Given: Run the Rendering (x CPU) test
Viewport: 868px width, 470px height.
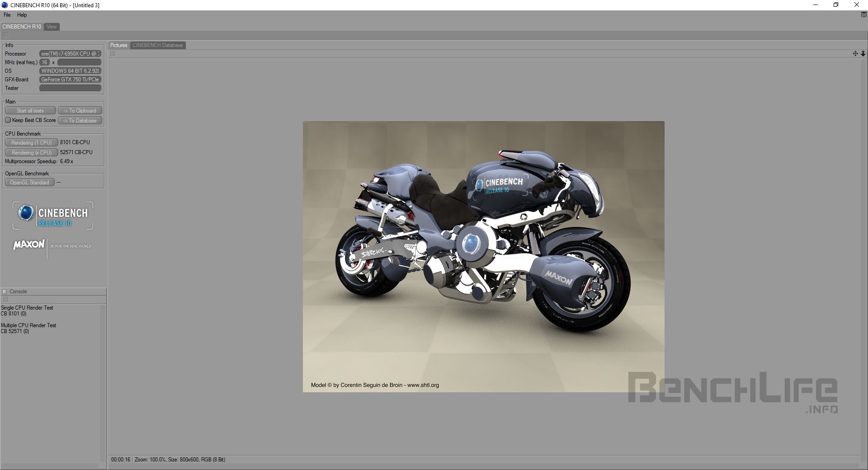Looking at the screenshot, I should tap(31, 152).
